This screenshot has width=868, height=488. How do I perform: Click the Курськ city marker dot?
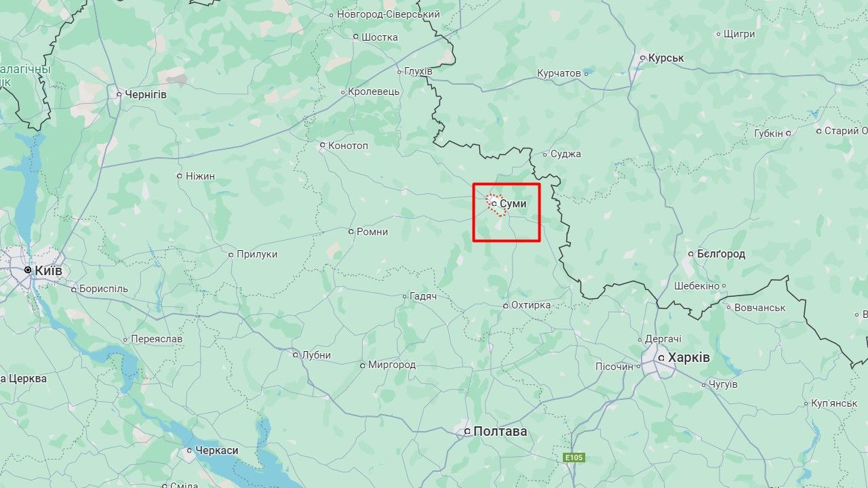tap(642, 58)
